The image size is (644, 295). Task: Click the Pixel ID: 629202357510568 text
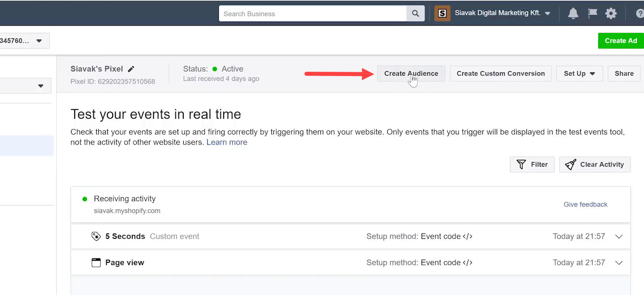(x=113, y=81)
